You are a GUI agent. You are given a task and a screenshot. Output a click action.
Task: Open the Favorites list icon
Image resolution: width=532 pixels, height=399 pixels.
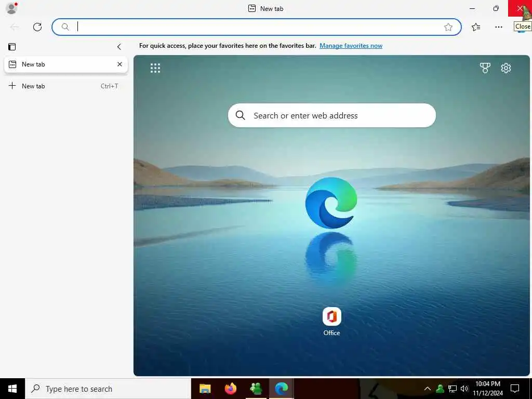point(476,27)
